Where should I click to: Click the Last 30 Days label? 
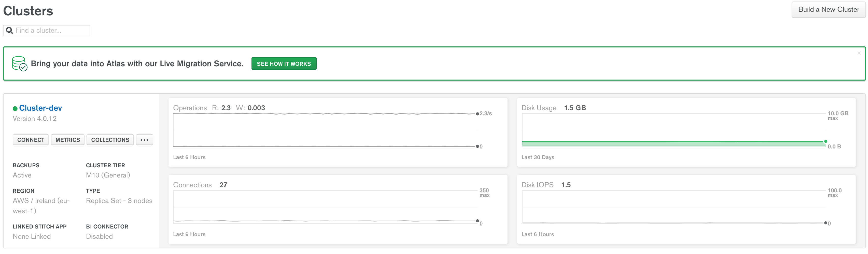[538, 157]
